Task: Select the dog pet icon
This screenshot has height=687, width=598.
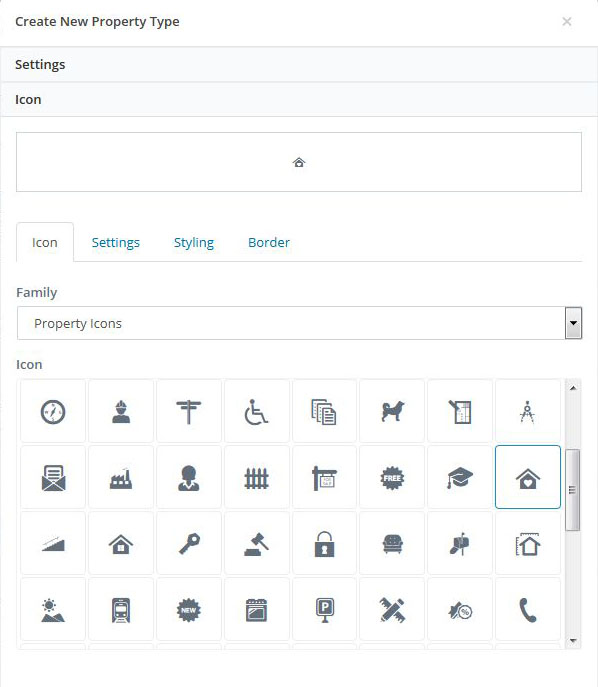Action: pos(392,411)
